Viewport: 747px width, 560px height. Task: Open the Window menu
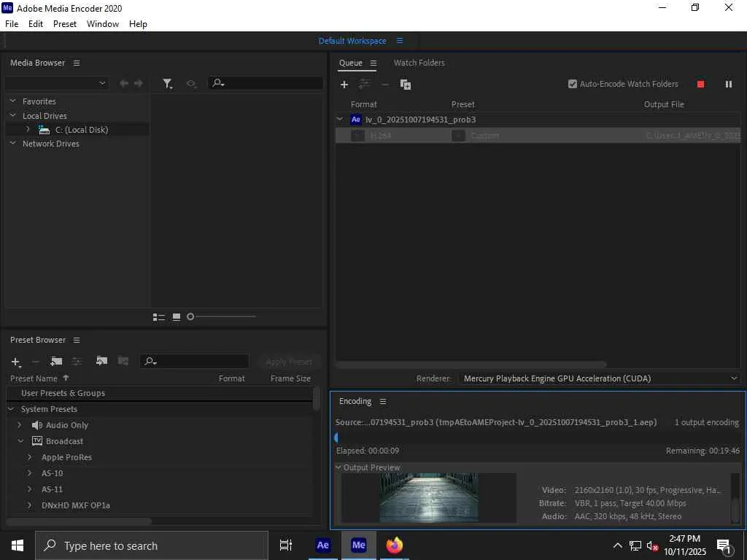[x=103, y=24]
